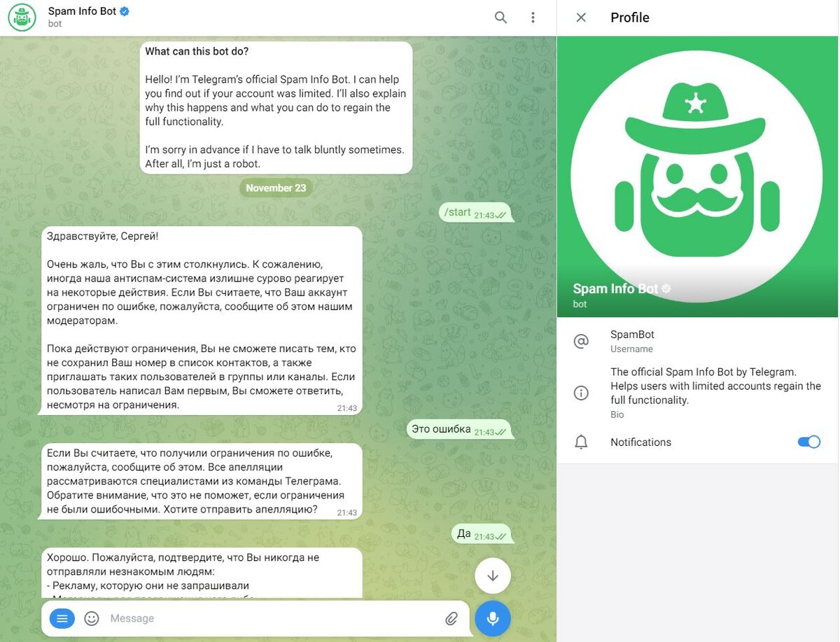The width and height of the screenshot is (840, 642).
Task: Select the 'Да' sent message
Action: tap(482, 534)
